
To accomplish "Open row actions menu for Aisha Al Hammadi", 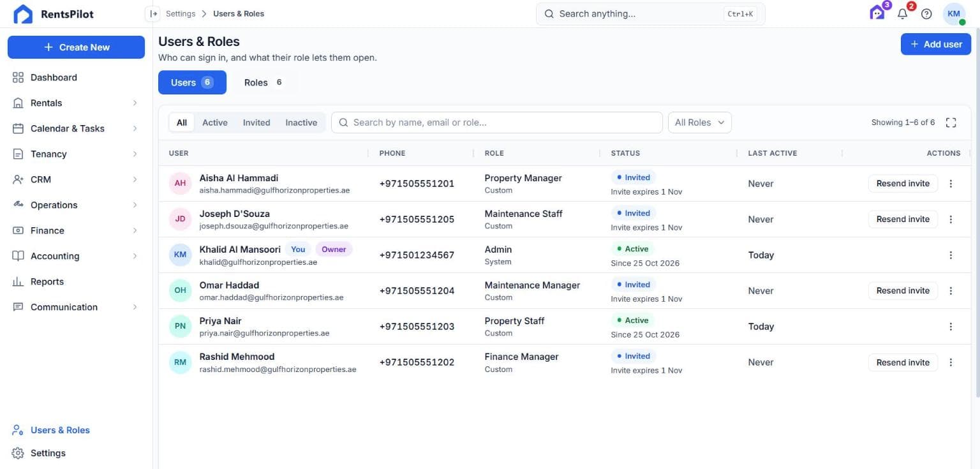I will point(951,184).
